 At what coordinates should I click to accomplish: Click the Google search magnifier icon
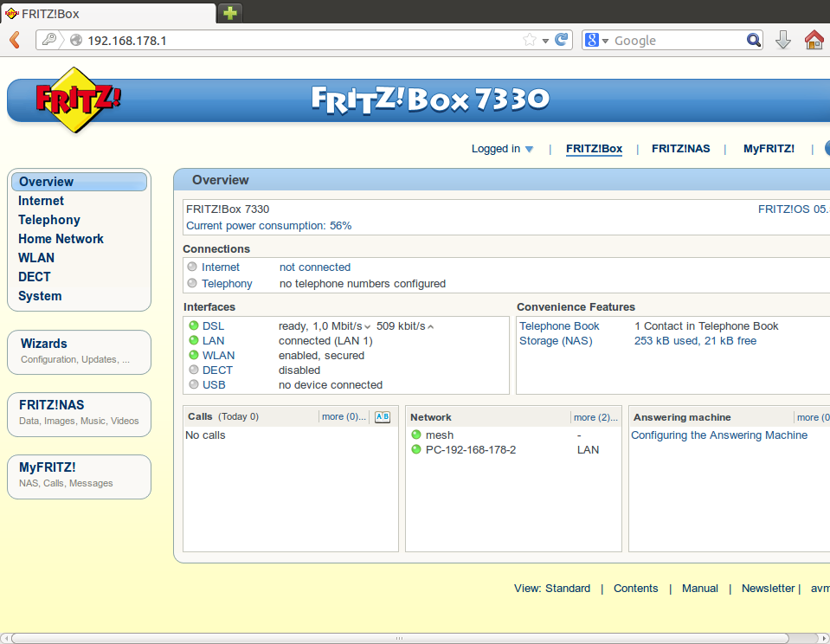click(754, 40)
